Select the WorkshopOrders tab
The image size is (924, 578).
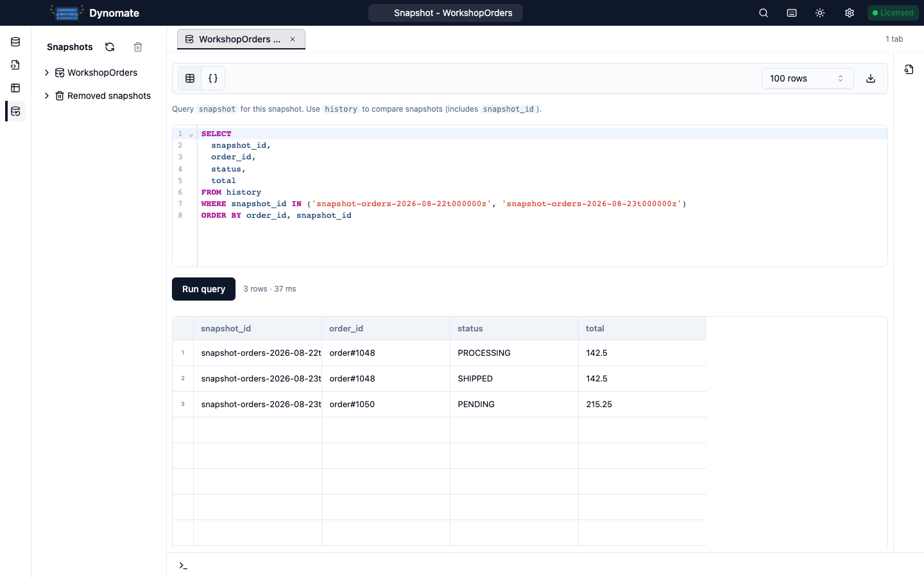click(241, 39)
